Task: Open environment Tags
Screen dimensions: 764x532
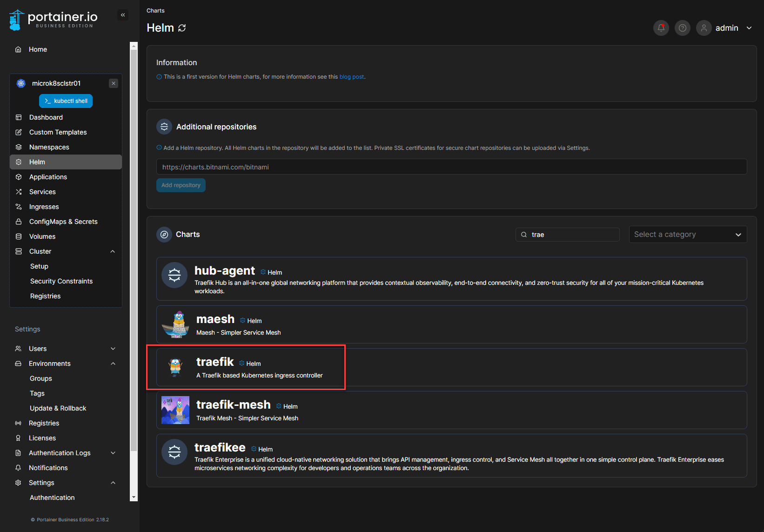Action: coord(37,393)
